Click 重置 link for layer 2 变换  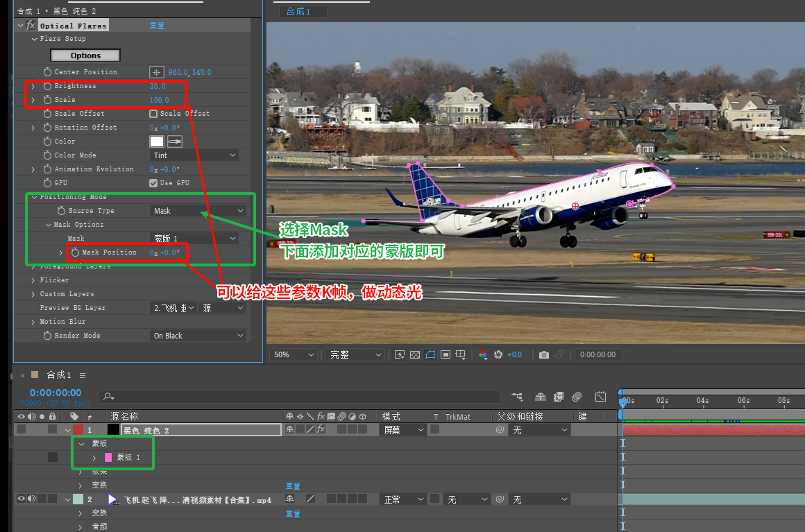pos(293,513)
